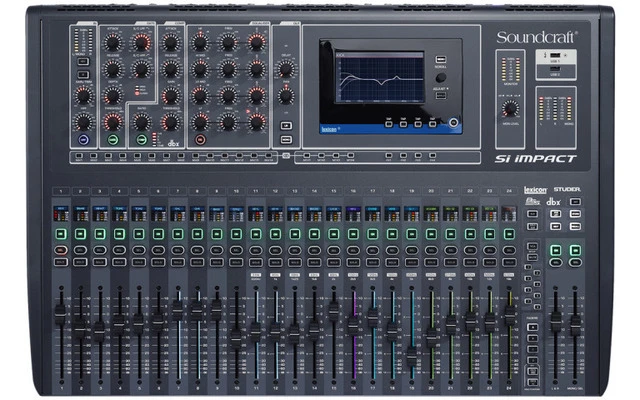Click the Gate Attack knob

coord(112,43)
